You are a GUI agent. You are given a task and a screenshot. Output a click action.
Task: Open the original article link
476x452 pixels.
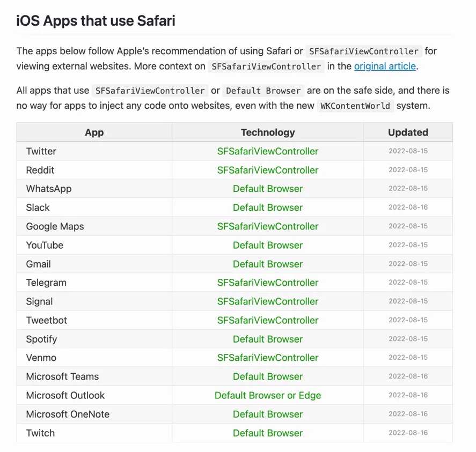point(385,66)
